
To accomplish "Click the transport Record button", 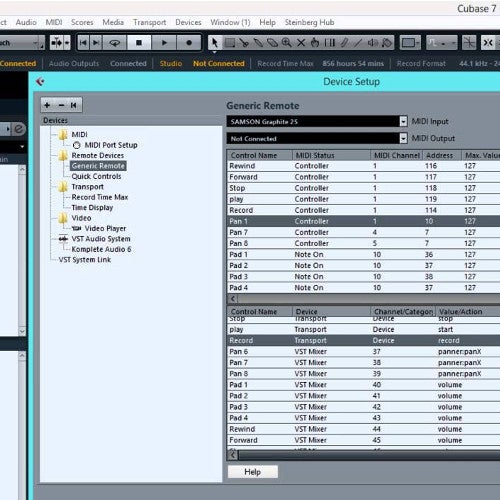I will click(x=189, y=43).
